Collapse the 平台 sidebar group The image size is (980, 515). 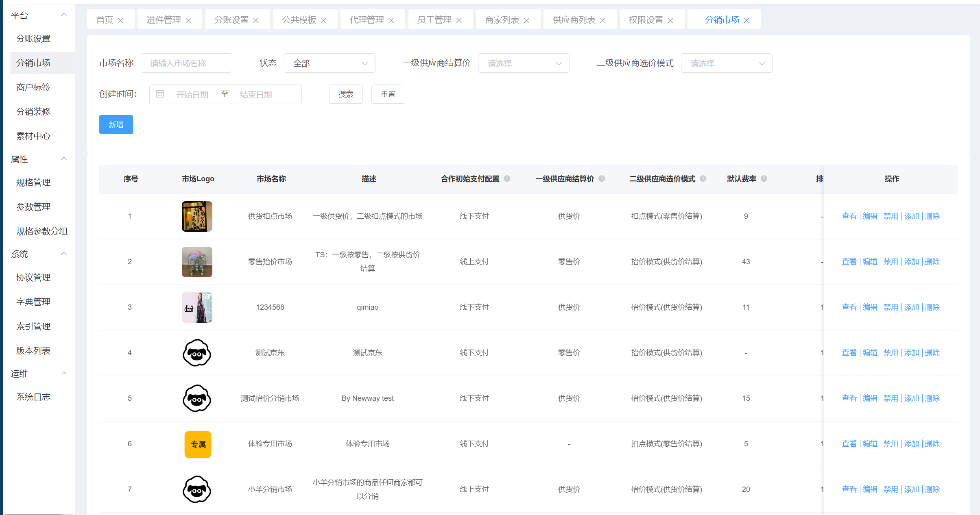pyautogui.click(x=64, y=15)
